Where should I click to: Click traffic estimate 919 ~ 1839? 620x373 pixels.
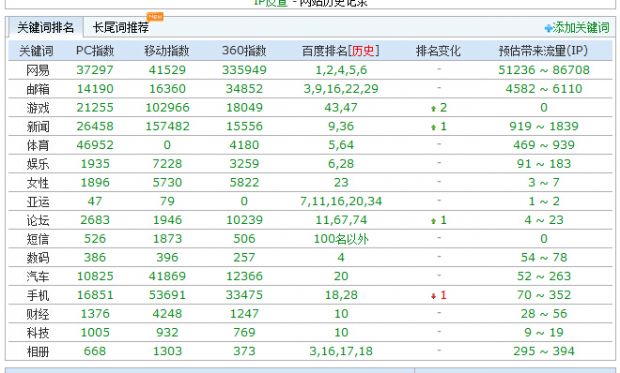point(544,126)
